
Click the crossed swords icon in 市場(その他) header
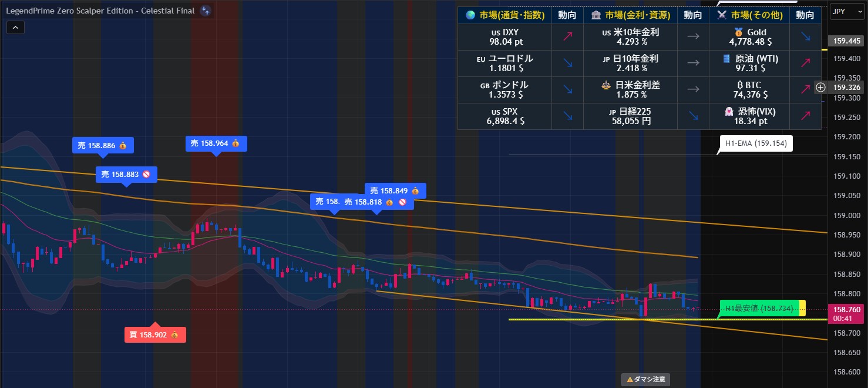(722, 15)
